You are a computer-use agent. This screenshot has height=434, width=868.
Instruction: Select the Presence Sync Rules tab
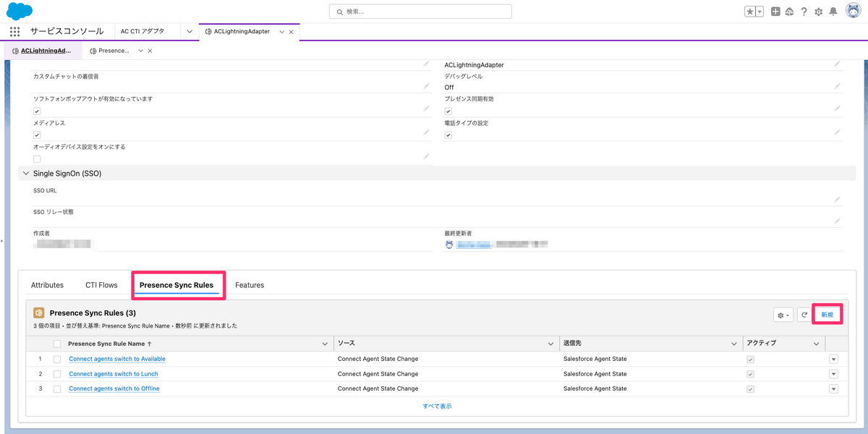pos(176,285)
